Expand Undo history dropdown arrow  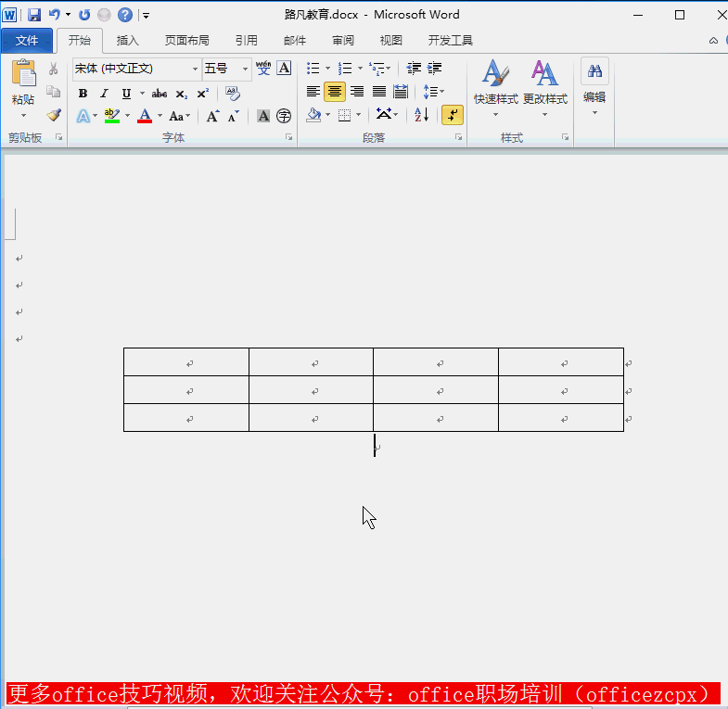pos(69,15)
